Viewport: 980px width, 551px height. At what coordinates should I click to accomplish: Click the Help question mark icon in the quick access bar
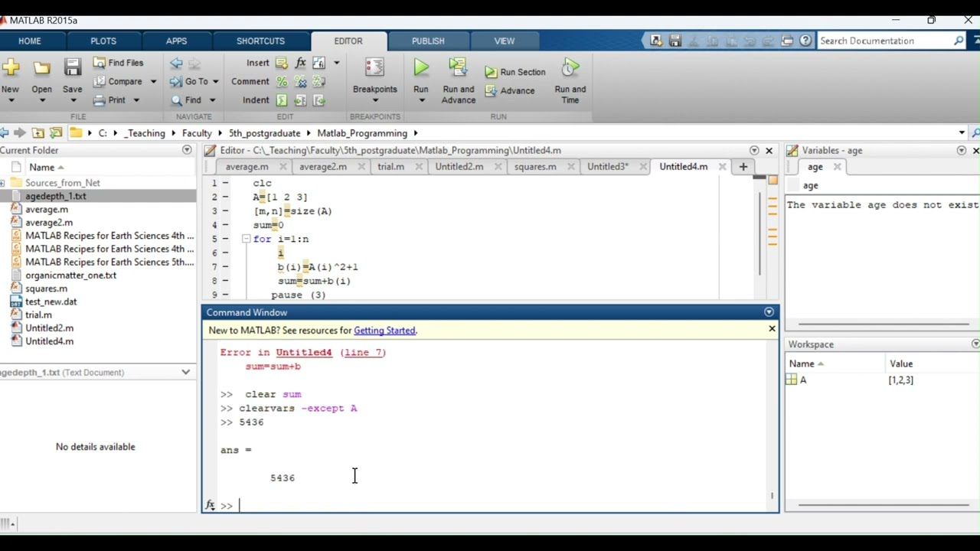pos(805,41)
